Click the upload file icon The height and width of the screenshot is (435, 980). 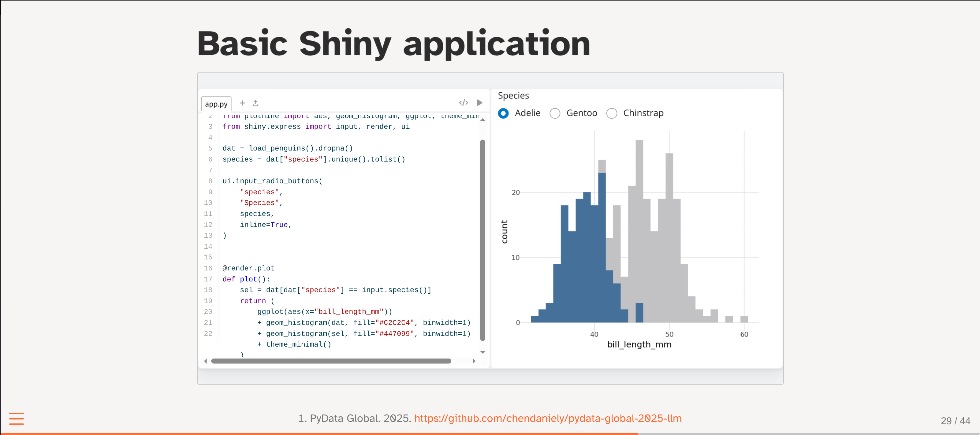pos(256,103)
